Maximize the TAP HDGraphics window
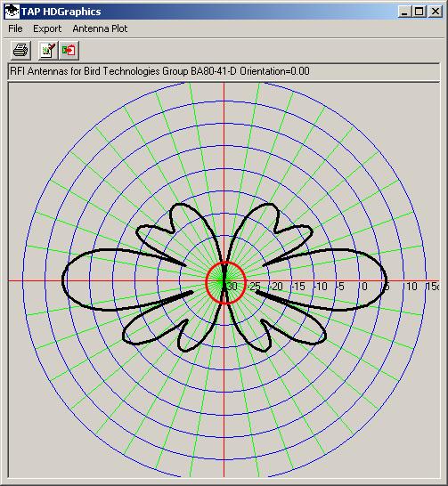 click(x=419, y=12)
